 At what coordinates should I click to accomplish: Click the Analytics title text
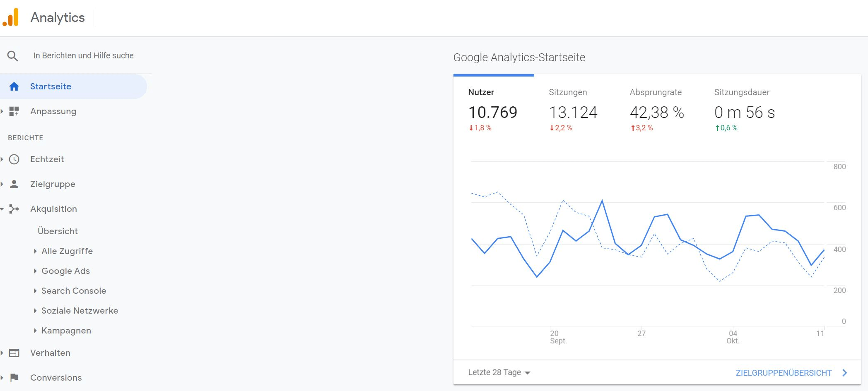(x=58, y=17)
